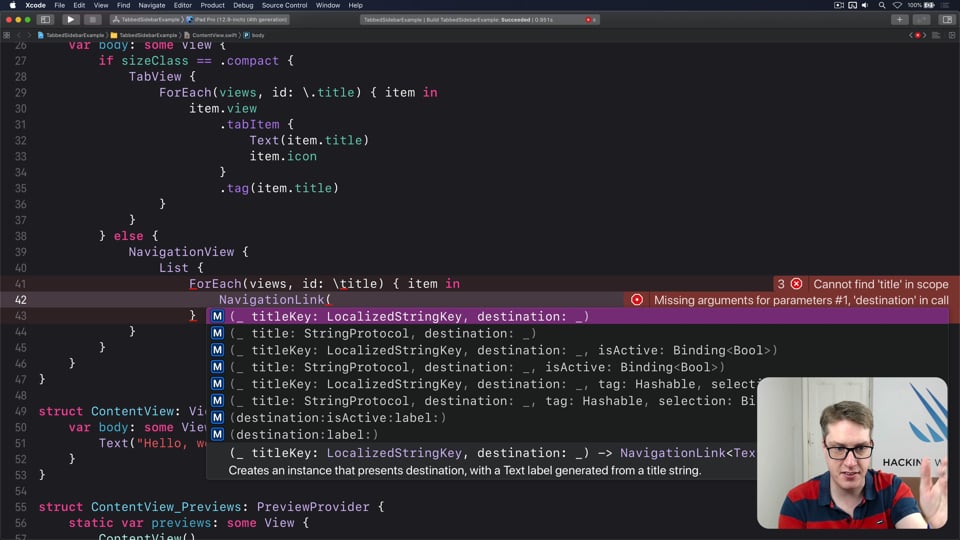Select titleKey completion with isActive binding

[577, 350]
